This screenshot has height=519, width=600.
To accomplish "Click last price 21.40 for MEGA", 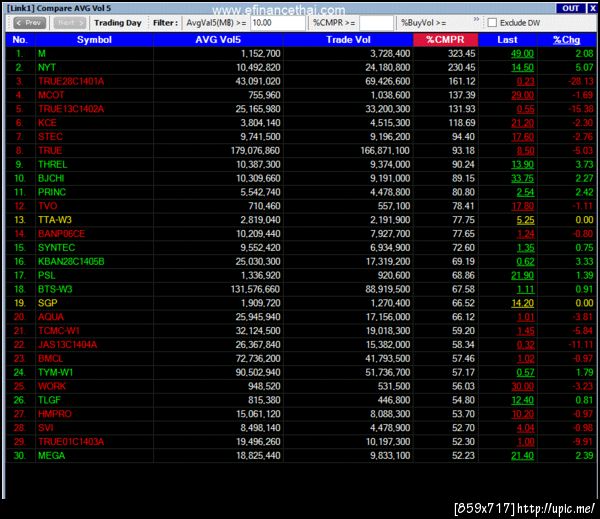I will tap(522, 455).
